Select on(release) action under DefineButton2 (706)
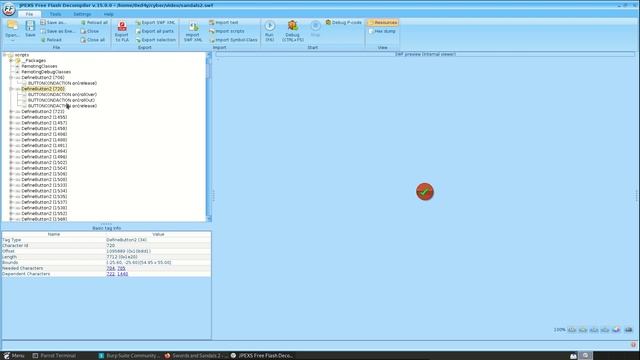The image size is (640, 360). 62,83
